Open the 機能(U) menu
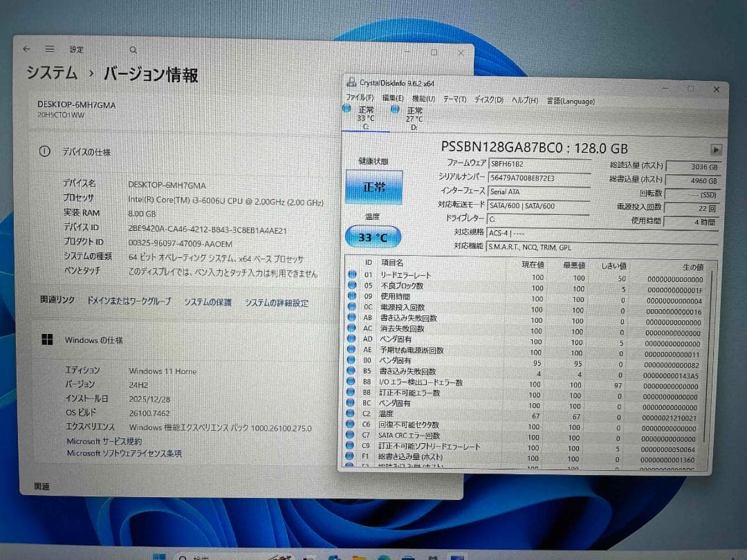 420,98
